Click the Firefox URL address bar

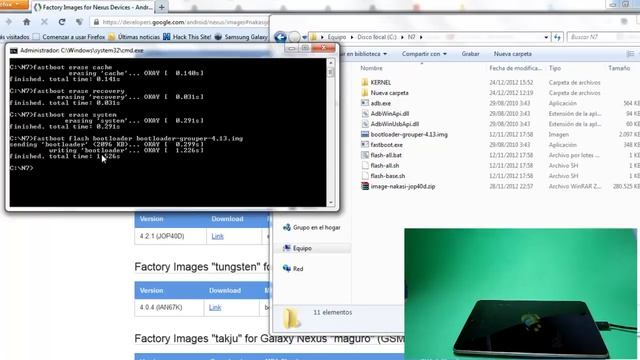tap(180, 22)
